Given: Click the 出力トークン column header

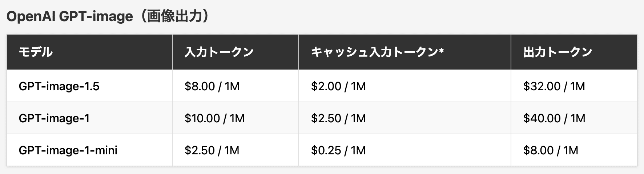Looking at the screenshot, I should point(558,52).
